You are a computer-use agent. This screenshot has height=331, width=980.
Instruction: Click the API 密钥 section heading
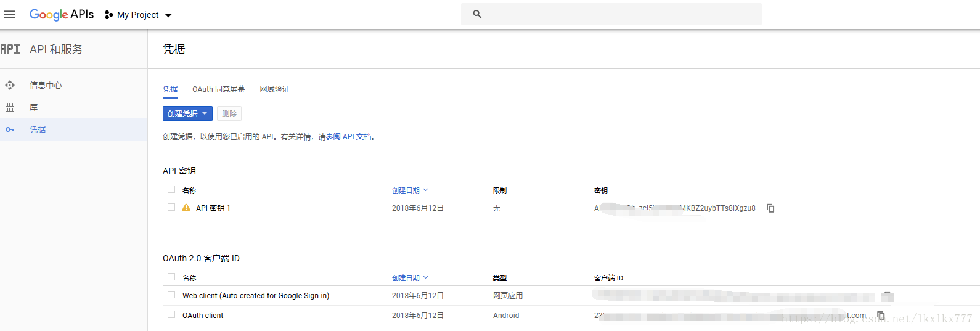click(x=179, y=171)
